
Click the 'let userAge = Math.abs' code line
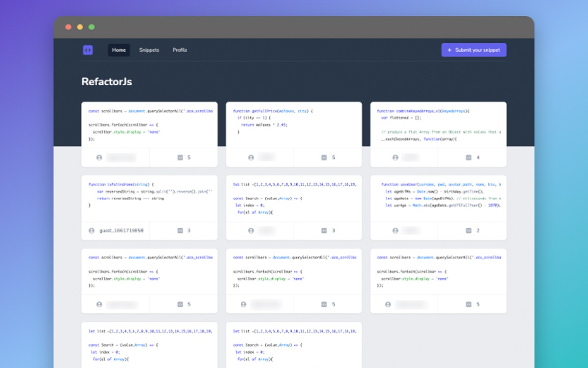click(443, 205)
